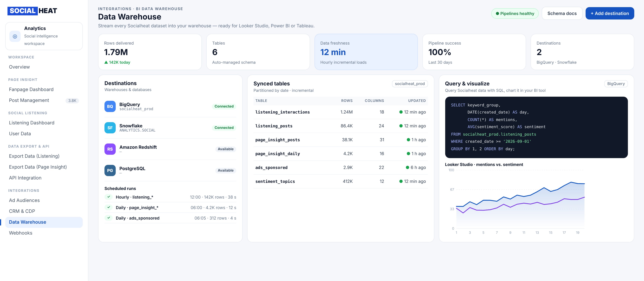Open Overview in the sidebar
Image resolution: width=644 pixels, height=281 pixels.
44,67
